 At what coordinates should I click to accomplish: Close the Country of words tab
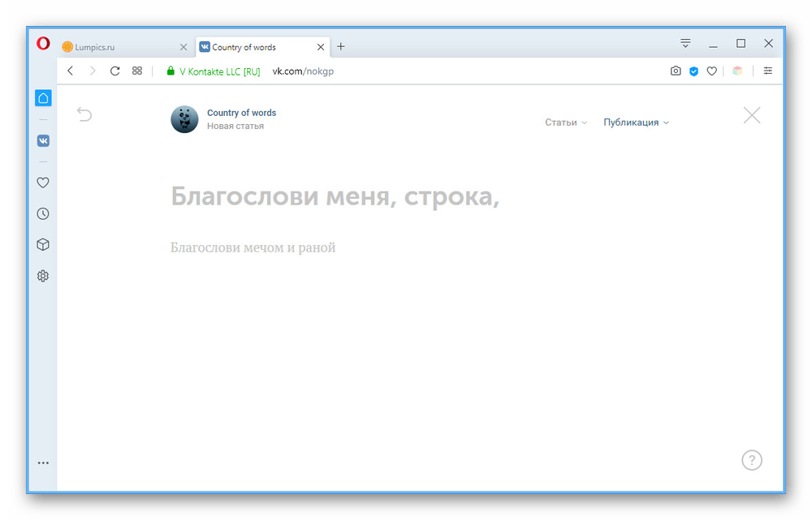[321, 47]
